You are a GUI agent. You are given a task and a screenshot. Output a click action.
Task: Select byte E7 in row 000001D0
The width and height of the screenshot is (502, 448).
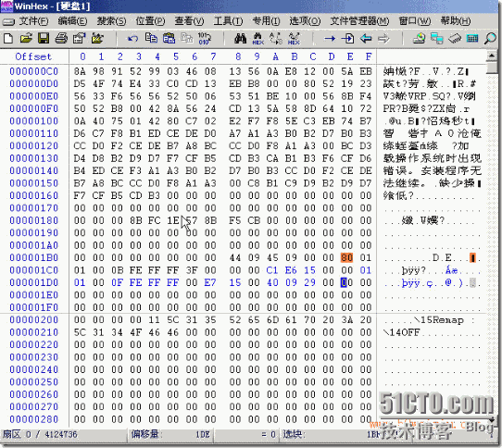(x=210, y=282)
